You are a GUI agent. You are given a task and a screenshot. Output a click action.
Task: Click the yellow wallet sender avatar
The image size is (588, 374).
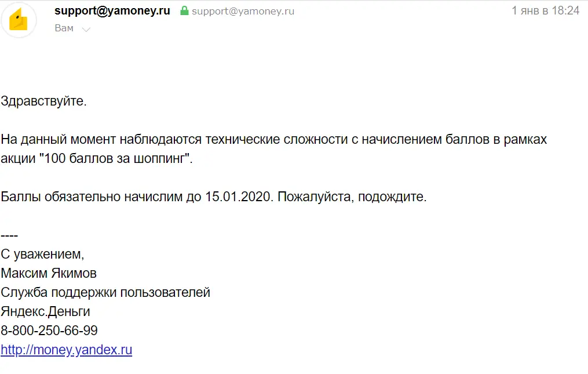point(19,20)
